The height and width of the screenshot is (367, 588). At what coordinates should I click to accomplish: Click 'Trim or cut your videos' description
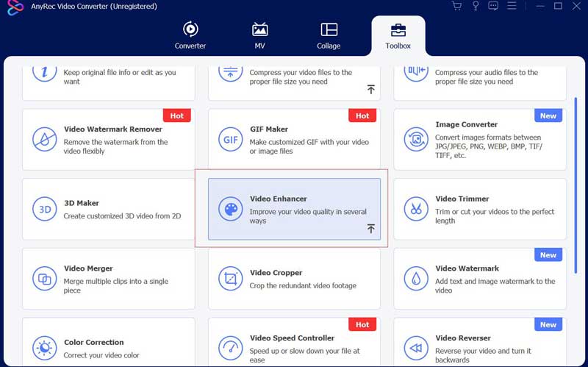[494, 216]
